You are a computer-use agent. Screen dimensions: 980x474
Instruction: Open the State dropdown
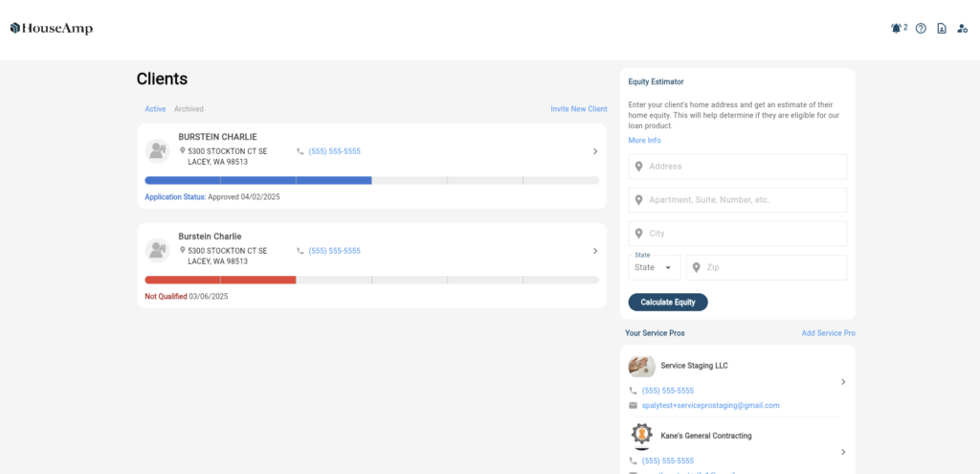[x=654, y=268]
